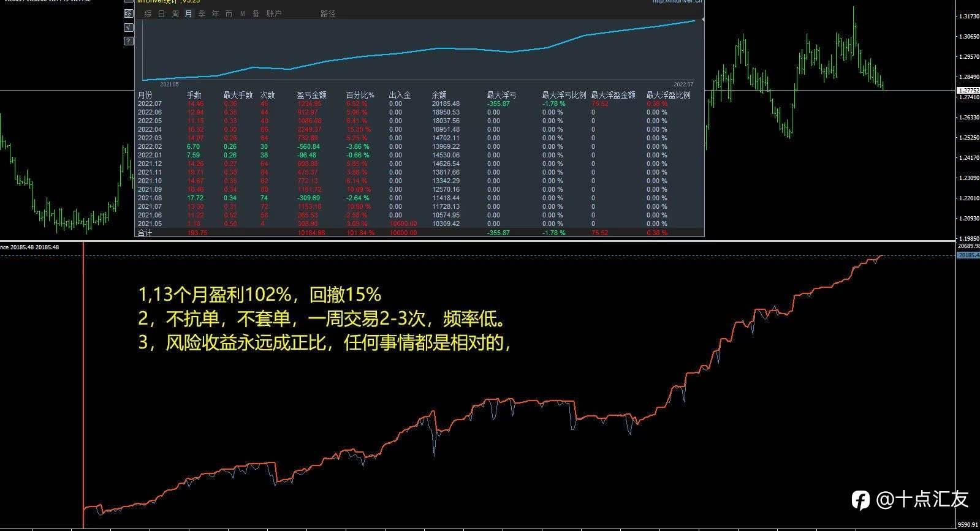This screenshot has height=531, width=980.
Task: Select the 2021.06 month row
Action: [419, 215]
